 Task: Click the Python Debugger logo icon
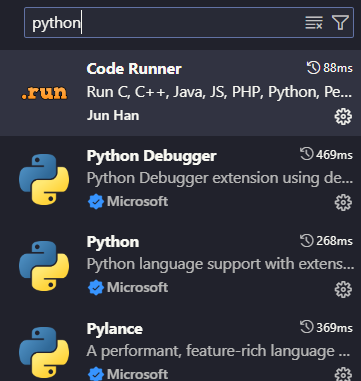click(44, 179)
